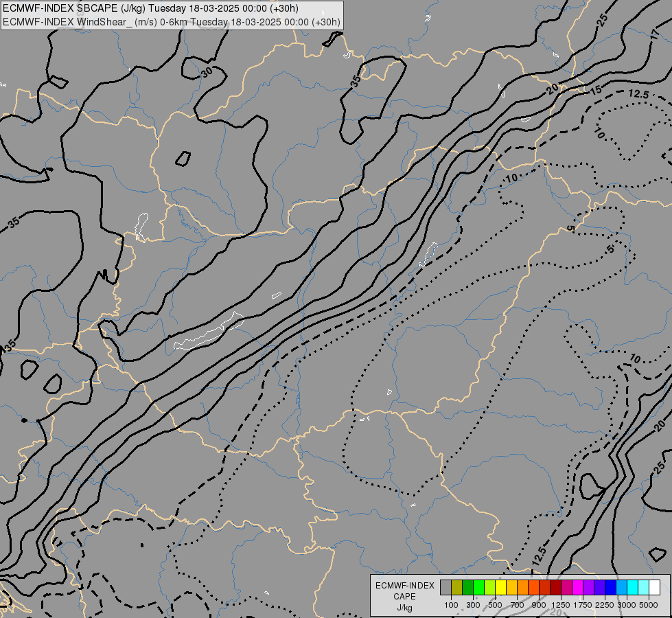Image resolution: width=672 pixels, height=618 pixels.
Task: Click the gray swatch in CAPE legend
Action: 445,588
